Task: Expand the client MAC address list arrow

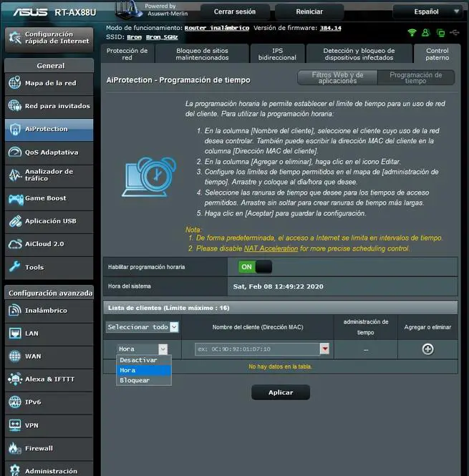Action: click(324, 349)
